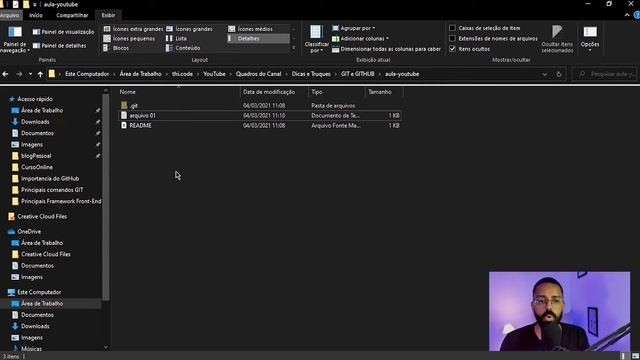640x360 pixels.
Task: Uncheck Itens ocultos checkbox
Action: point(452,49)
